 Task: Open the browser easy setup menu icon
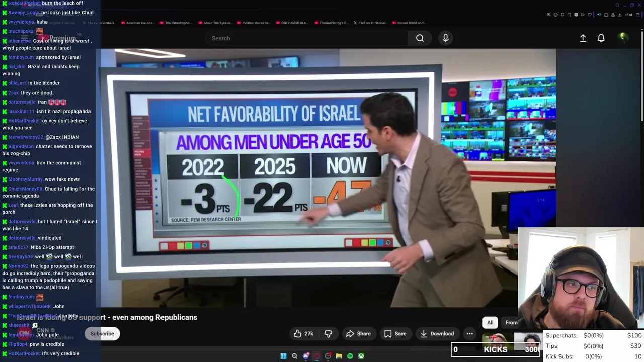pos(638,15)
